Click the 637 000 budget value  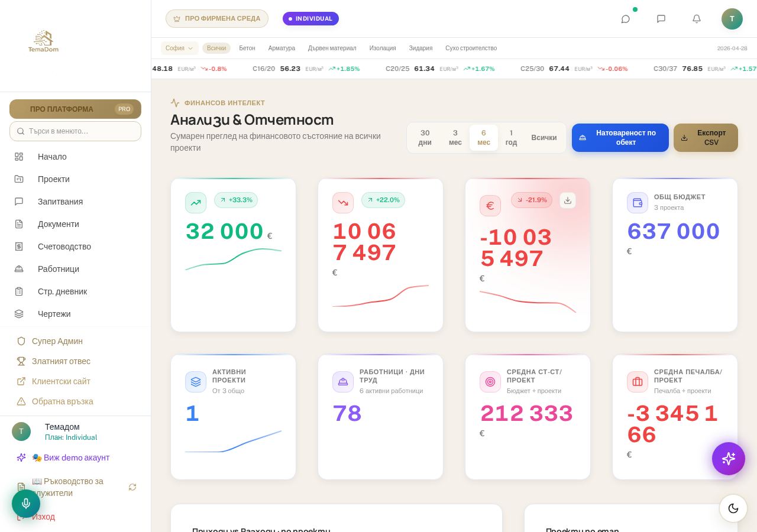click(674, 231)
